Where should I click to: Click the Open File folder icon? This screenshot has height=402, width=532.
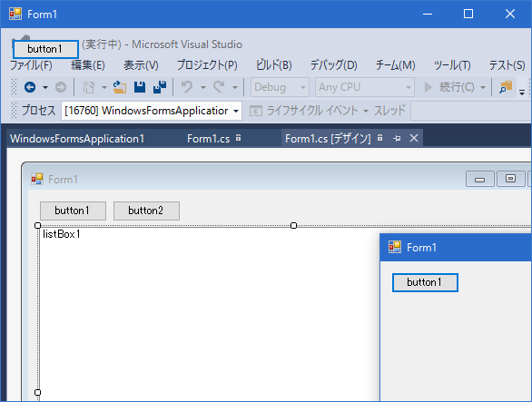tap(120, 87)
